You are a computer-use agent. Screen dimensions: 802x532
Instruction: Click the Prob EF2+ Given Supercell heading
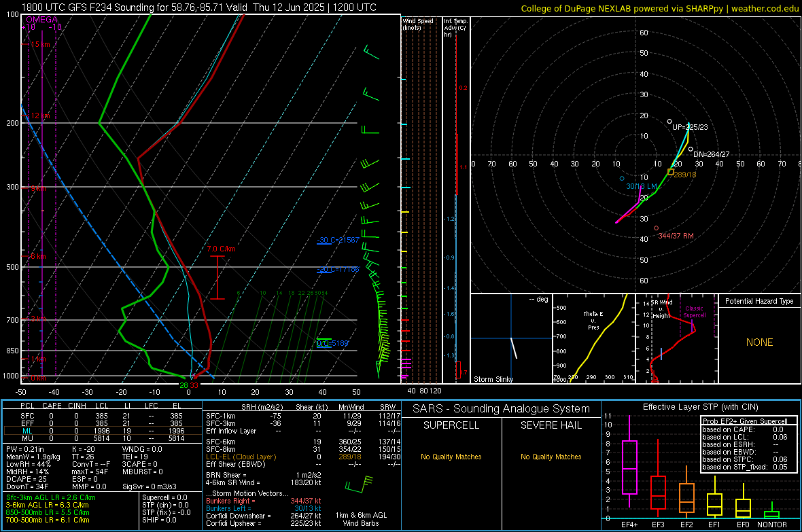(745, 421)
